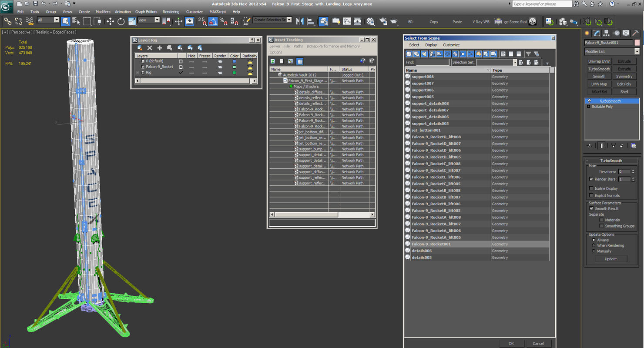The width and height of the screenshot is (644, 348).
Task: Click the Pin Stack icon
Action: [x=590, y=146]
